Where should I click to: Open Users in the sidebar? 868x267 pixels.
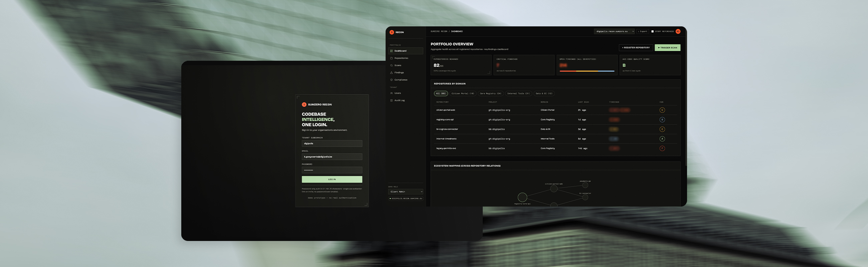coord(405,93)
